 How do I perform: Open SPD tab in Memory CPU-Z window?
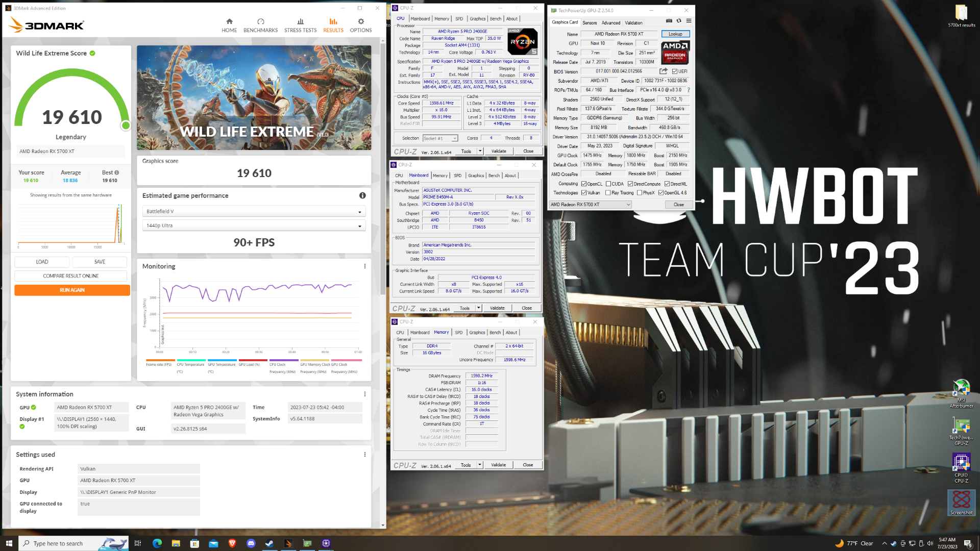[x=459, y=333]
